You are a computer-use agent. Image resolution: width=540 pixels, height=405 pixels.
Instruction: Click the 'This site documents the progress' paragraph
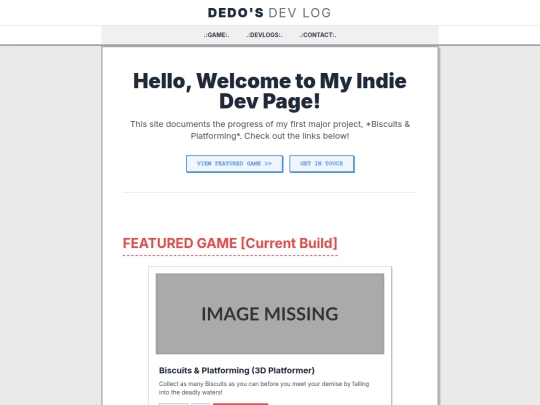pos(270,130)
